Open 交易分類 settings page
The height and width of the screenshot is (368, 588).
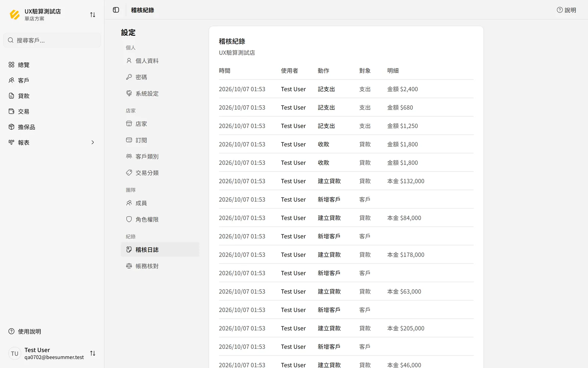click(x=160, y=173)
